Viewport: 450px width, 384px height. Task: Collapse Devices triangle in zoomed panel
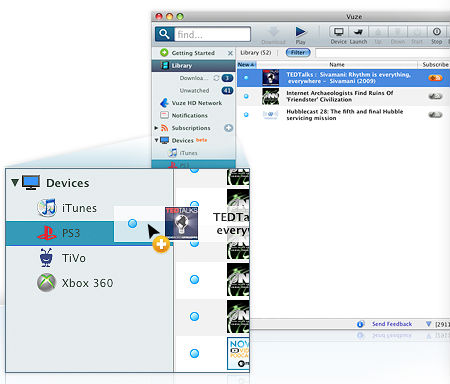[x=15, y=183]
